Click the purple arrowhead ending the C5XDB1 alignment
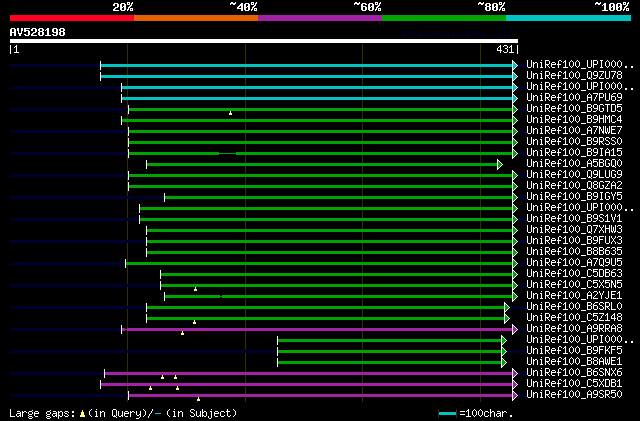The width and height of the screenshot is (640, 421). pyautogui.click(x=515, y=385)
